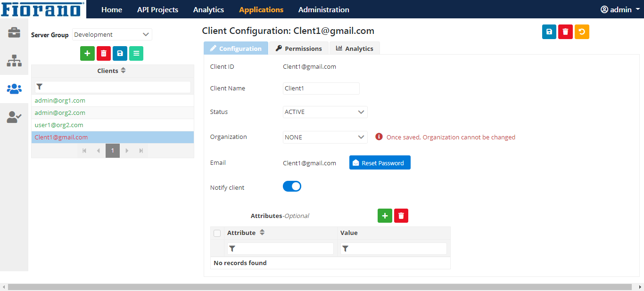Screen dimensions: 644x291
Task: Select admin@org1.com in the clients list
Action: [x=60, y=100]
